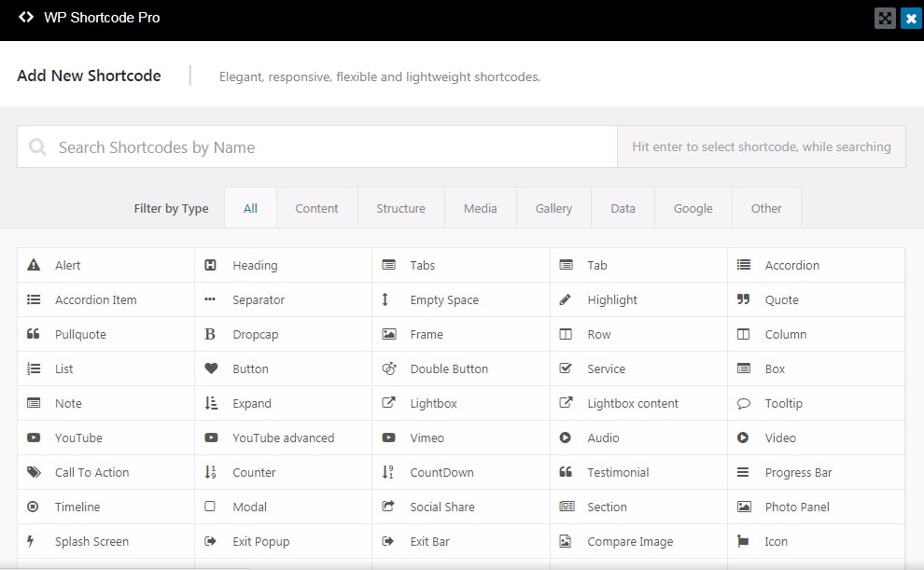The height and width of the screenshot is (570, 924).
Task: Filter shortcodes by Google type
Action: [693, 208]
